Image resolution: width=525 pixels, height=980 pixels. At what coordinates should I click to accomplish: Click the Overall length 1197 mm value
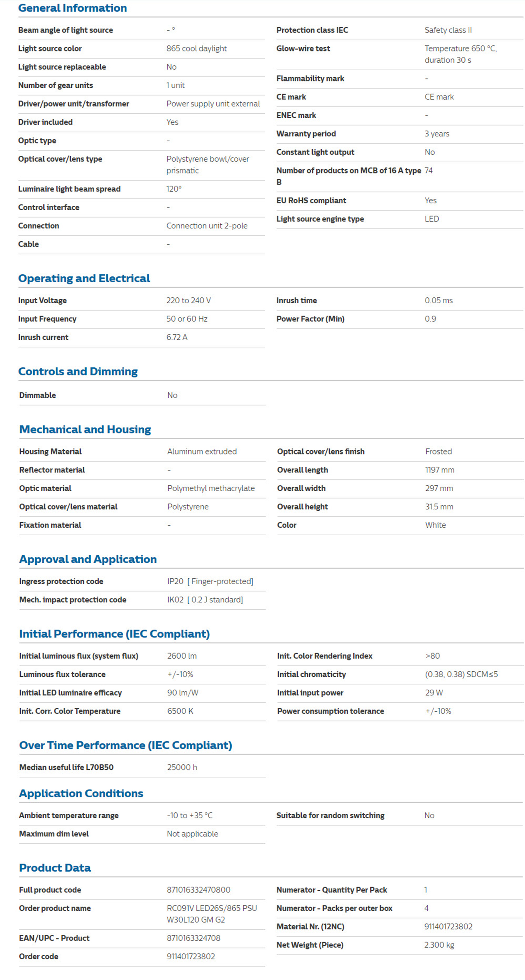[x=439, y=470]
